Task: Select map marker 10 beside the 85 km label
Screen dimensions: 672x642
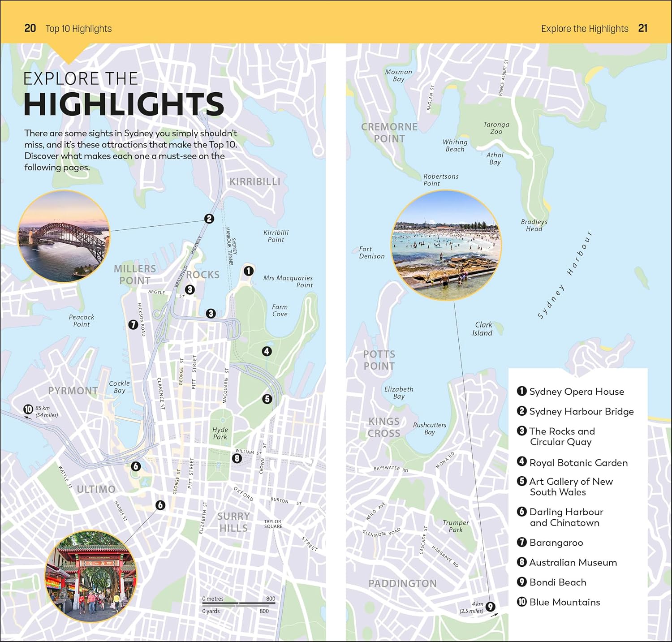Action: (x=28, y=409)
